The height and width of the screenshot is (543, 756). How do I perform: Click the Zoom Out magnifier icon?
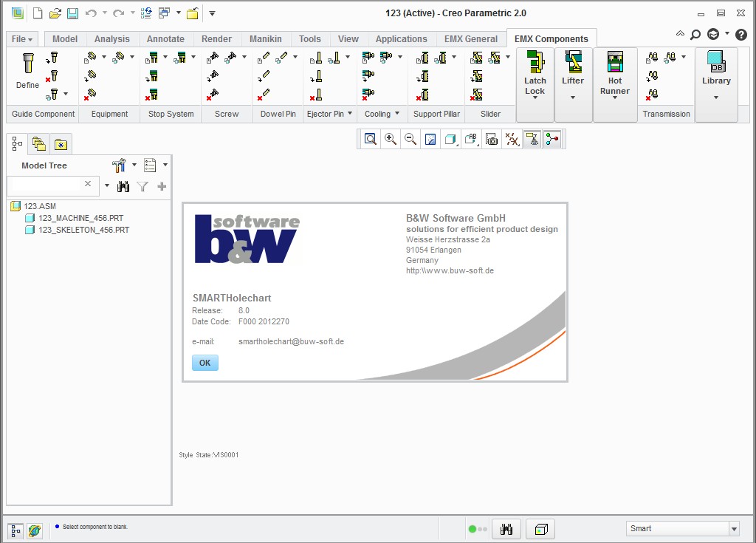pos(410,140)
